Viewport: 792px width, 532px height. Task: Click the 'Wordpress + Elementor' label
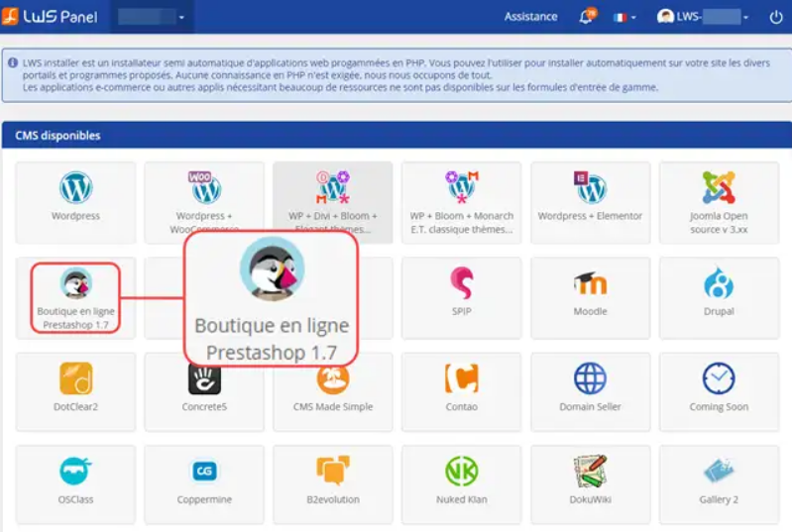590,216
